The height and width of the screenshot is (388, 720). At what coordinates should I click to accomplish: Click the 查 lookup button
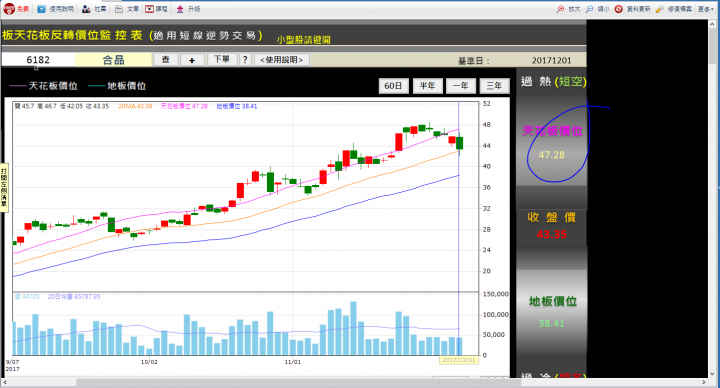pos(166,60)
